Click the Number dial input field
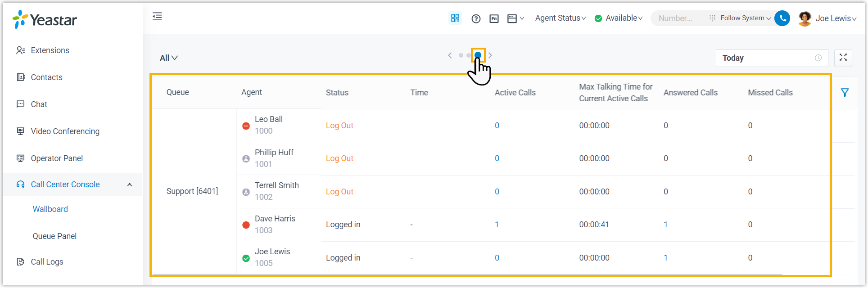The image size is (868, 288). pos(675,18)
